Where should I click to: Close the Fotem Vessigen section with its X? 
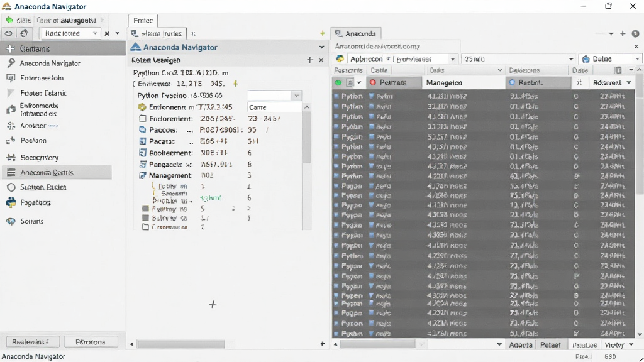point(321,60)
